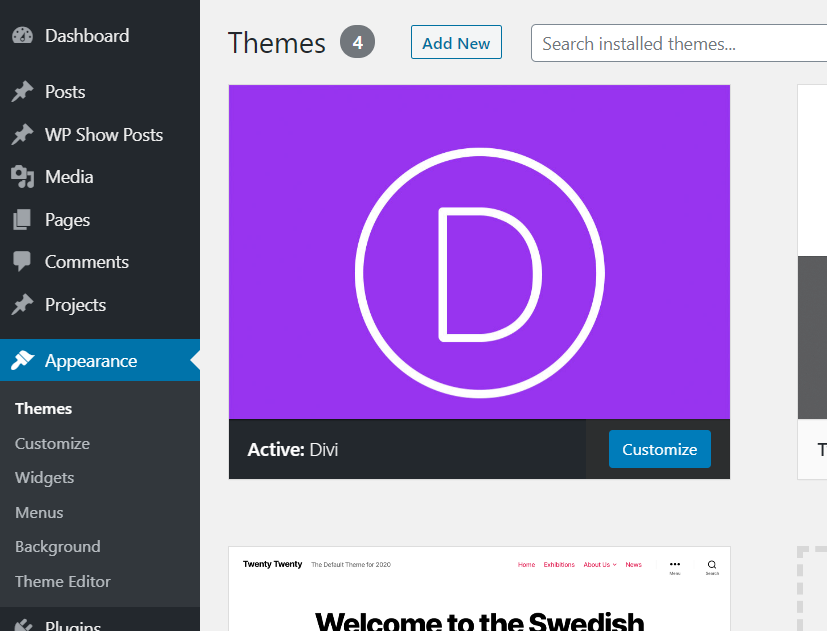
Task: Click the Appearance paintbrush icon
Action: 22,360
